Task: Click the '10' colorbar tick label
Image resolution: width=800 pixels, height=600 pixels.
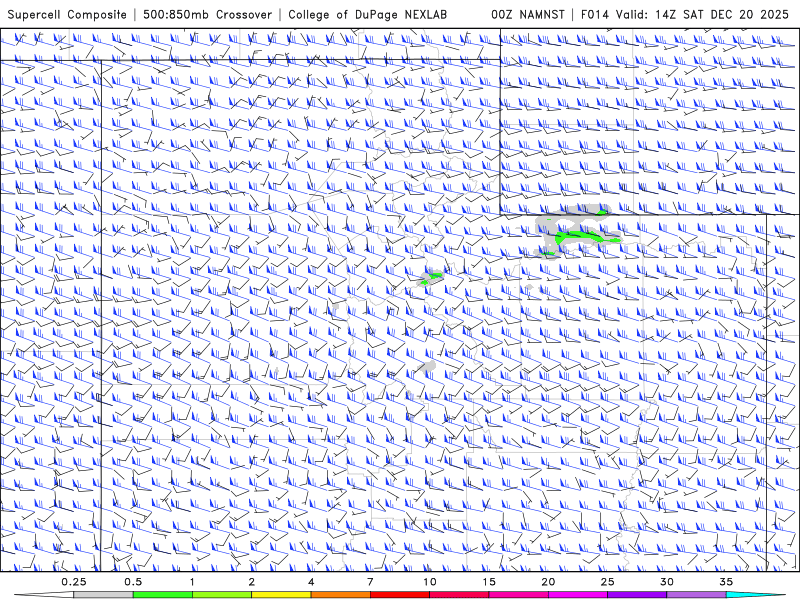Action: click(430, 582)
